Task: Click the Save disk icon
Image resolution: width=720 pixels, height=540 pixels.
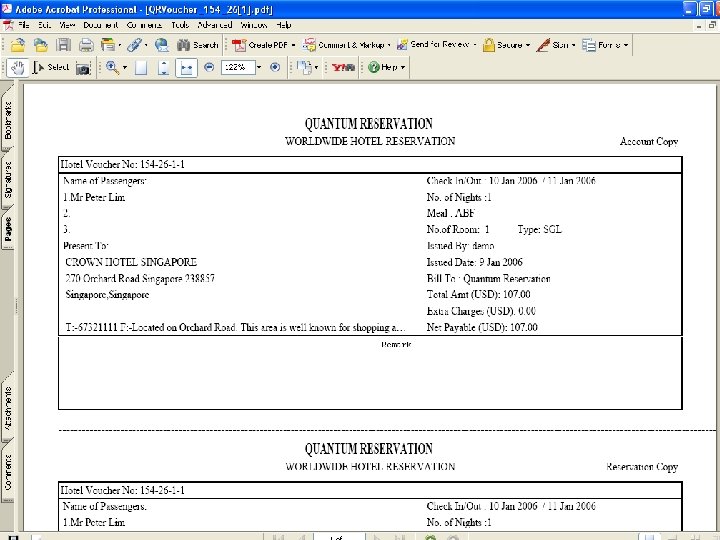Action: coord(63,45)
